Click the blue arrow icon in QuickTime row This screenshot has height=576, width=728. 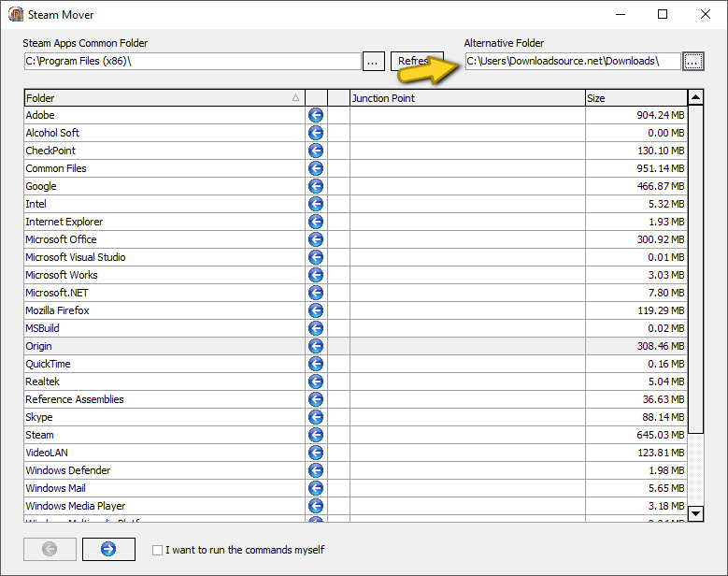(316, 364)
